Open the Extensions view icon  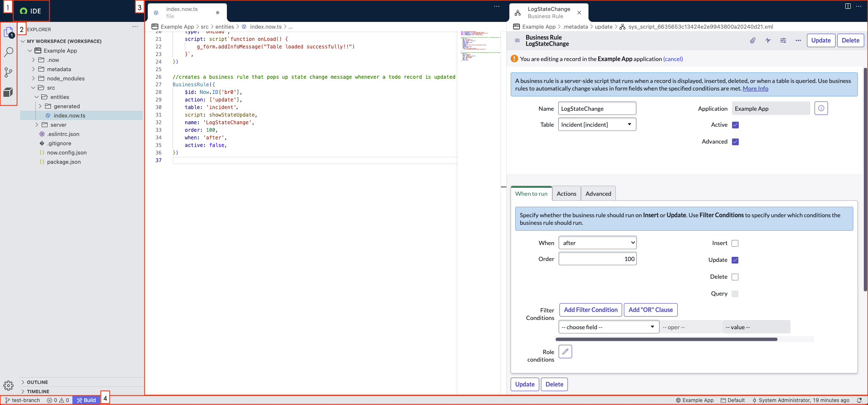coord(8,92)
